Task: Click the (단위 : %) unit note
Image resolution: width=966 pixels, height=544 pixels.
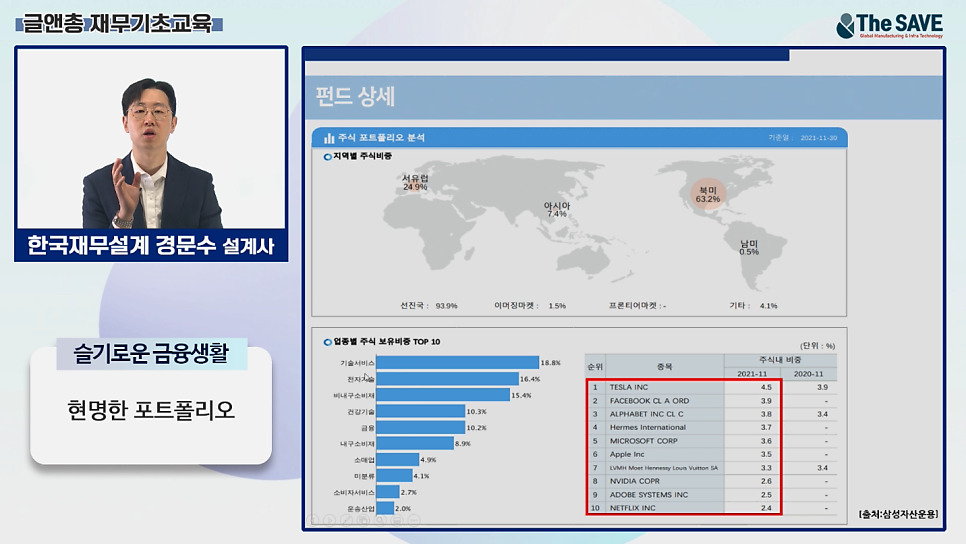Action: [x=818, y=346]
